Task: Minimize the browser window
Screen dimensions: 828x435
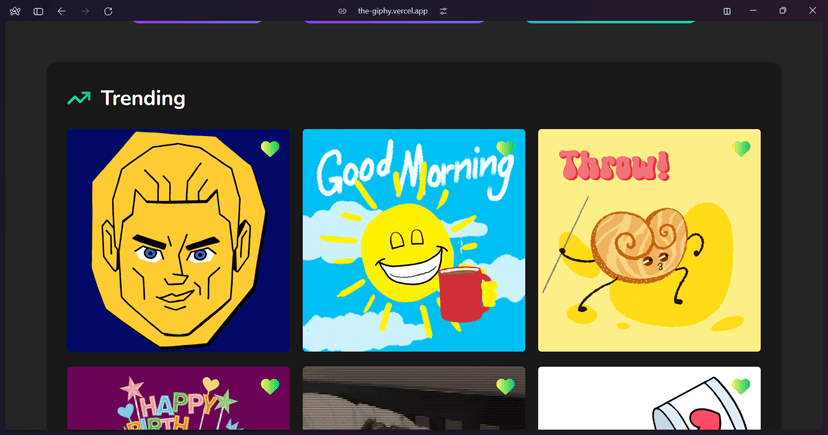Action: pyautogui.click(x=754, y=11)
